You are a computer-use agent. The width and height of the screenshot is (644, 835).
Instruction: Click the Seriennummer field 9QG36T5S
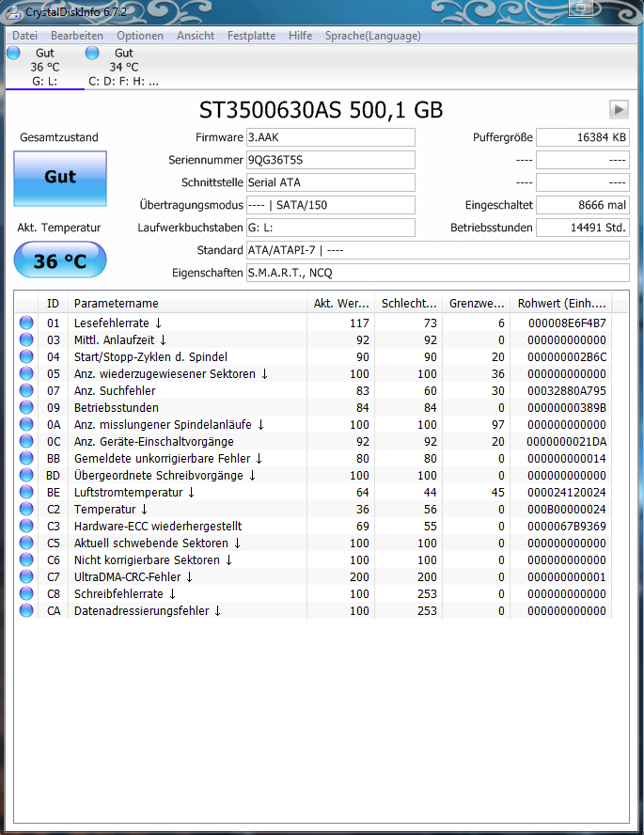point(331,160)
